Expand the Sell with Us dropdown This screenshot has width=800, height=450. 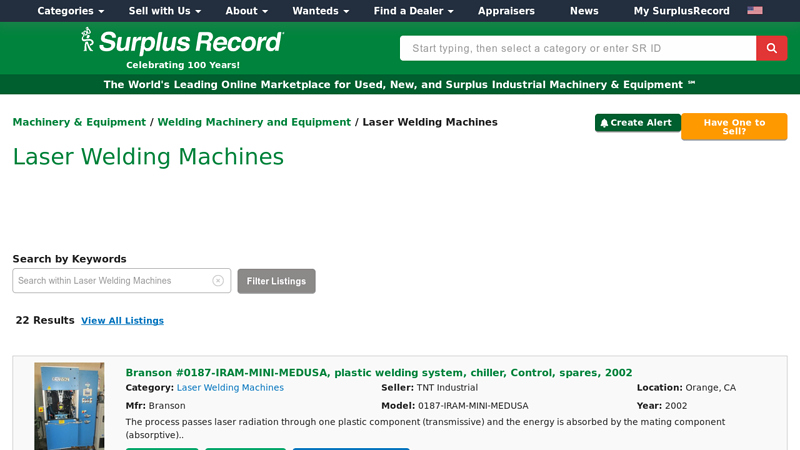[165, 11]
